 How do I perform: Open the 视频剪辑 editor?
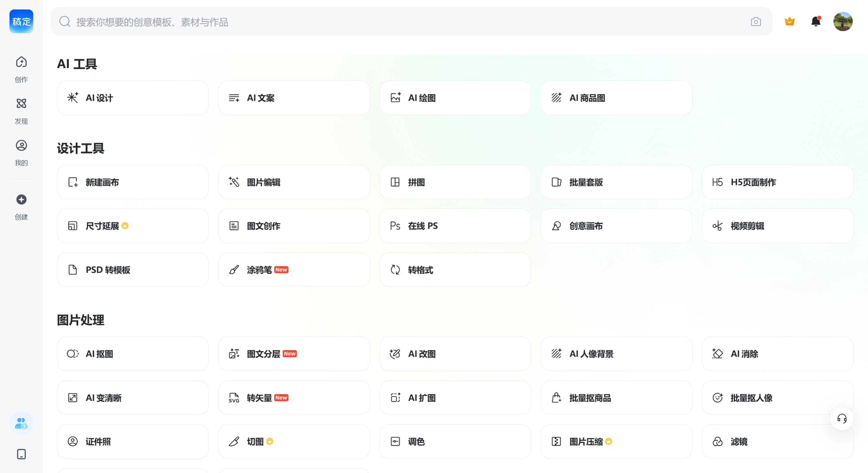pos(777,226)
